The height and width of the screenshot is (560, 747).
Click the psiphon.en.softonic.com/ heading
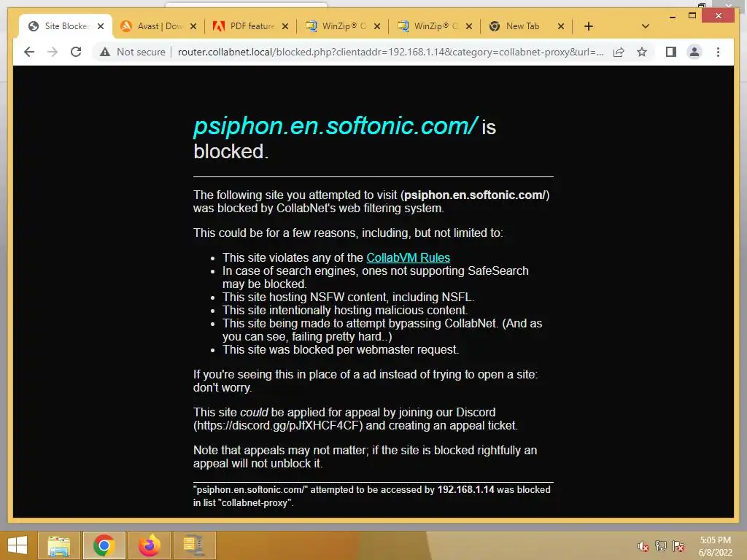coord(335,125)
